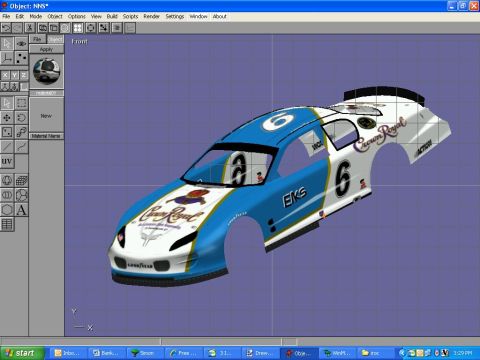
Task: Select the car texture material sphere thumbnail
Action: pos(46,71)
